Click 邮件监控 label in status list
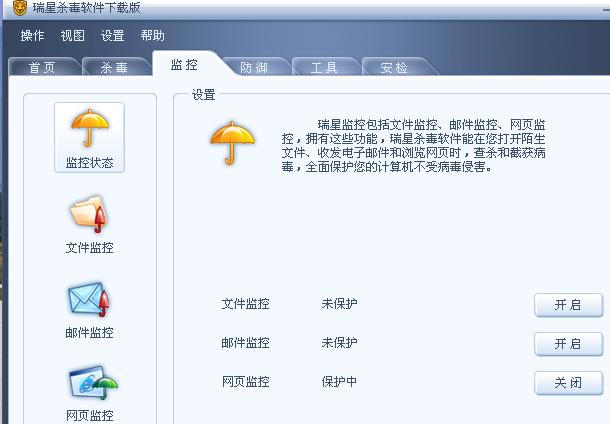Viewport: 610px width, 424px height. click(245, 343)
